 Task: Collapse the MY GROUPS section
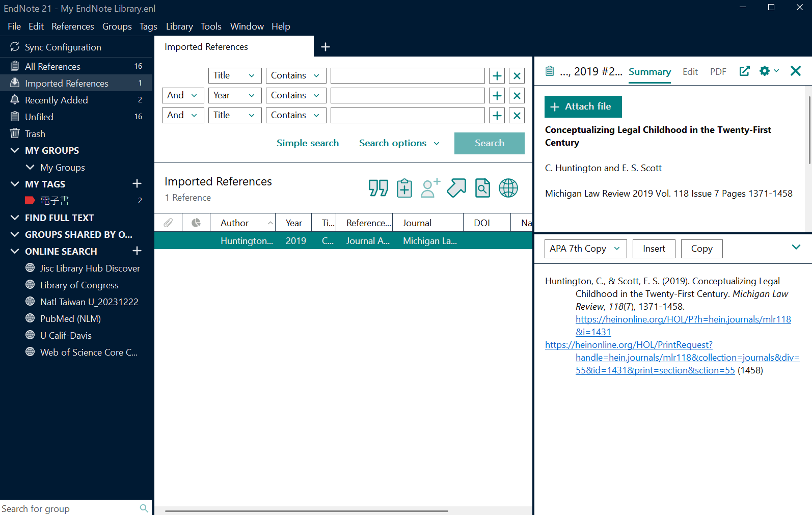pyautogui.click(x=15, y=150)
